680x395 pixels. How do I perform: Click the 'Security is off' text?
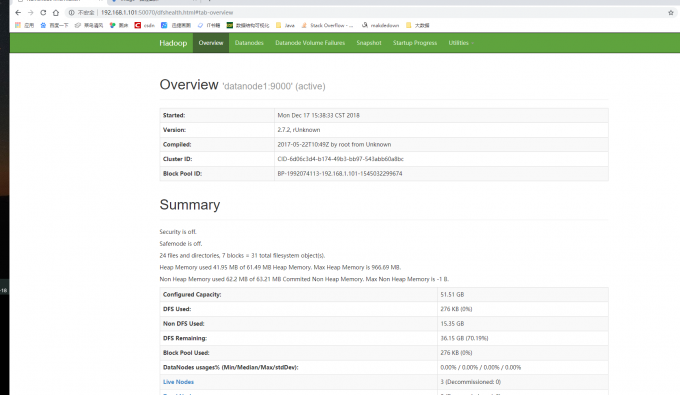[x=178, y=232]
